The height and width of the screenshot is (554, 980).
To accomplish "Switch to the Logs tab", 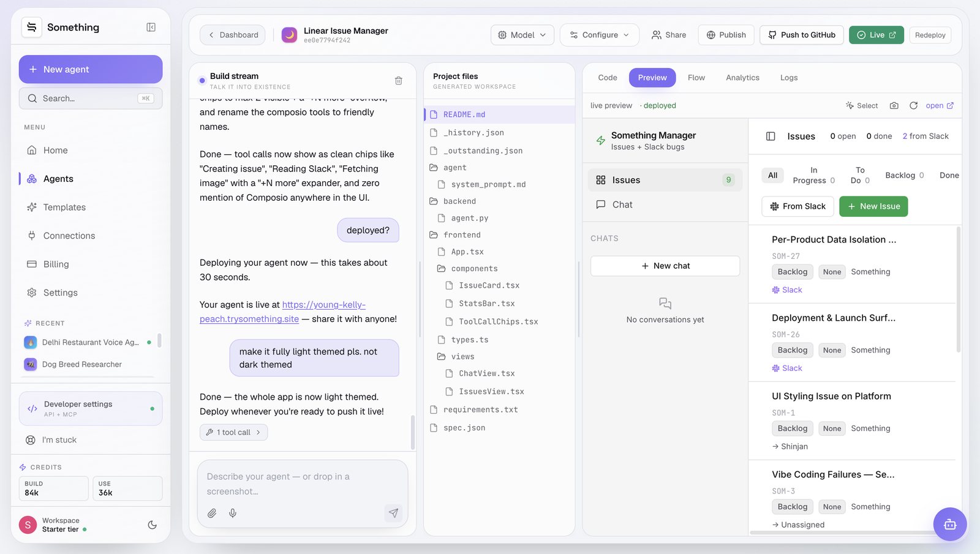I will point(788,78).
